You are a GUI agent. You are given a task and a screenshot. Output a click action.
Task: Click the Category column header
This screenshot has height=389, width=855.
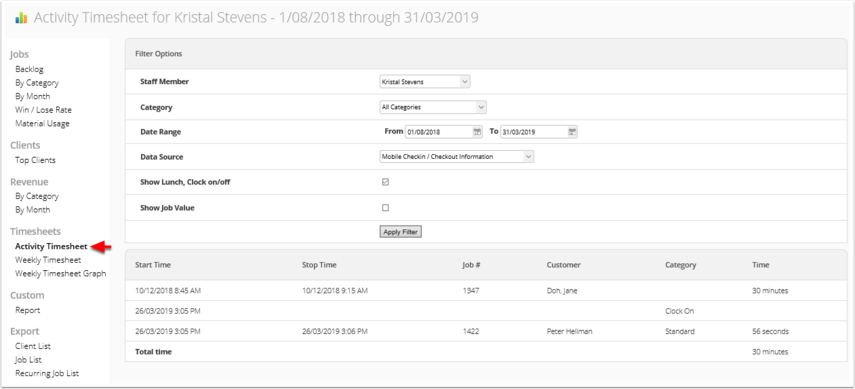tap(681, 265)
